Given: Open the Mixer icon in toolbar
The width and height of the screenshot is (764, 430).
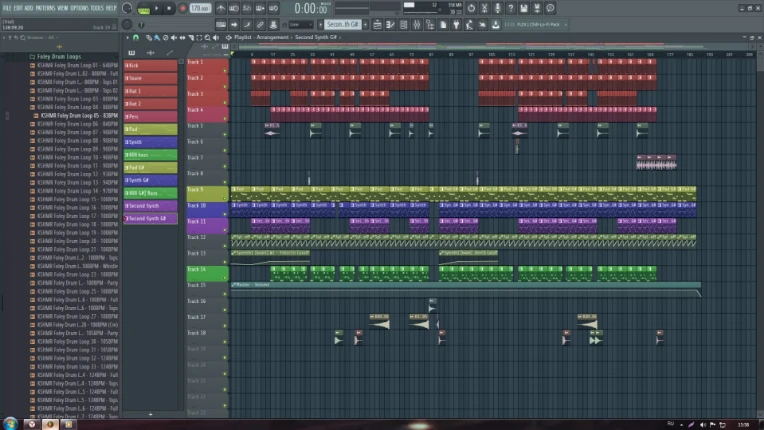Looking at the screenshot, I should pos(417,24).
